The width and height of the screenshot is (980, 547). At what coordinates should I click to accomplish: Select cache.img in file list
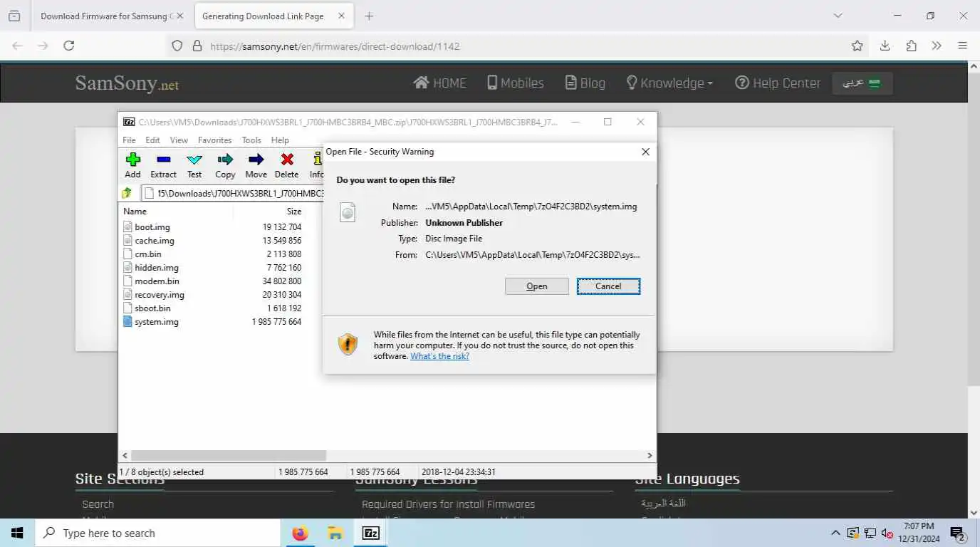coord(155,240)
